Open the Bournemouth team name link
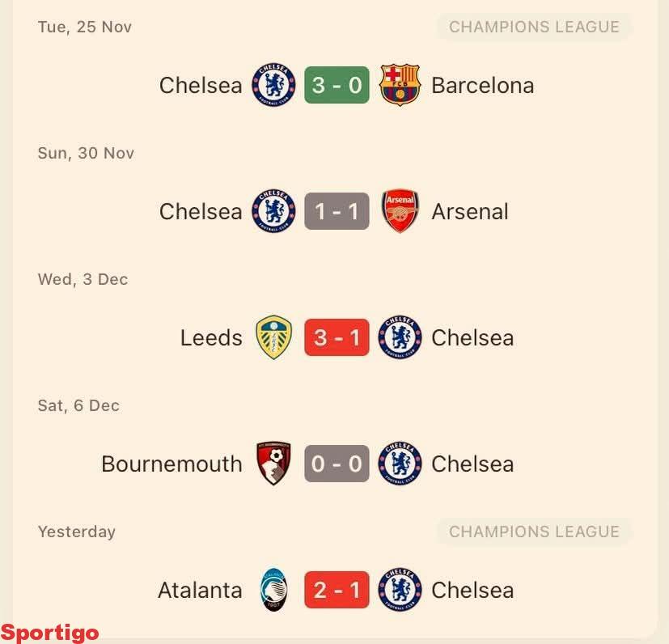 (x=171, y=464)
